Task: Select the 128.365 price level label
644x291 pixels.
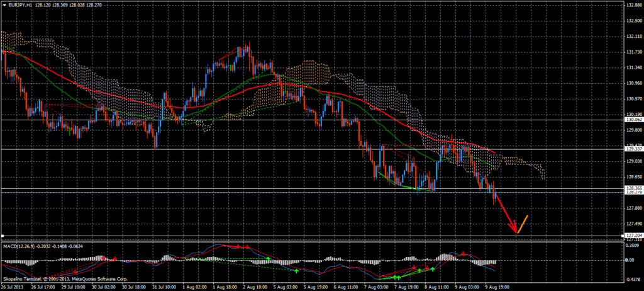Action: [633, 188]
